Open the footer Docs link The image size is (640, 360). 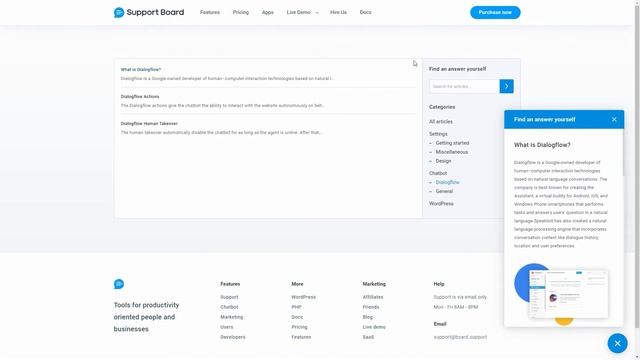click(297, 317)
